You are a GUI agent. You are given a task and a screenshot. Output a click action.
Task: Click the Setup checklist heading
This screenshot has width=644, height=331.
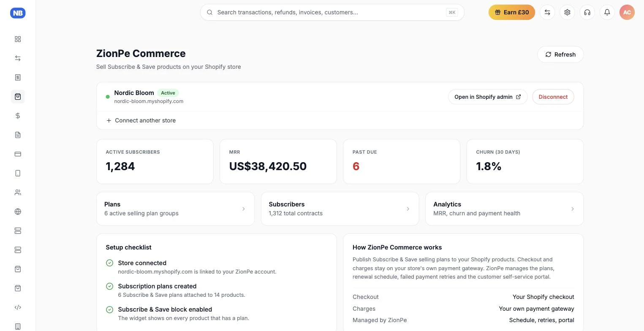[128, 247]
